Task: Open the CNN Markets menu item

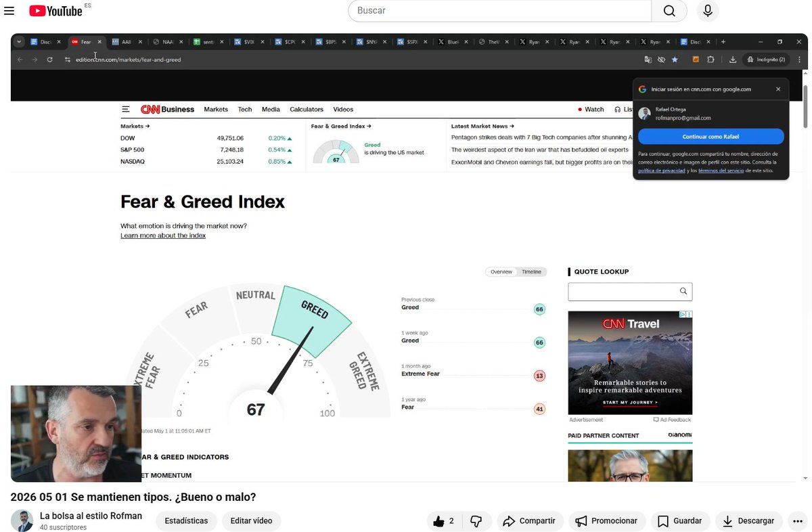Action: [216, 109]
